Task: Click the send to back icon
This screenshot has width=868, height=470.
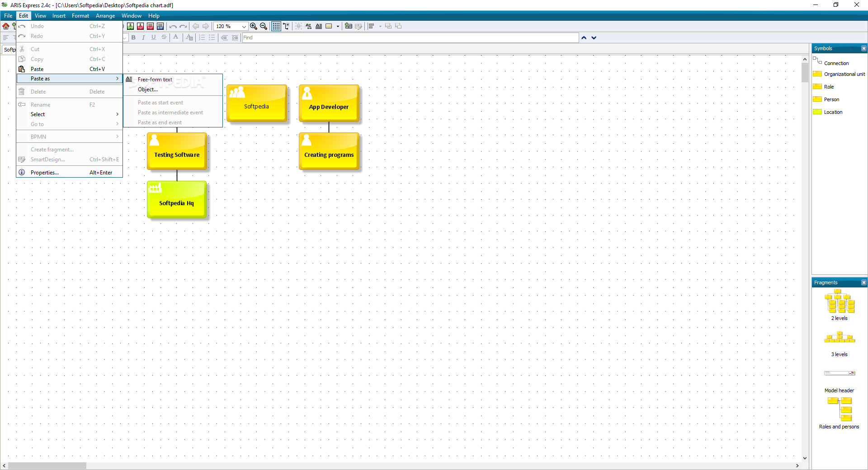Action: click(x=398, y=26)
